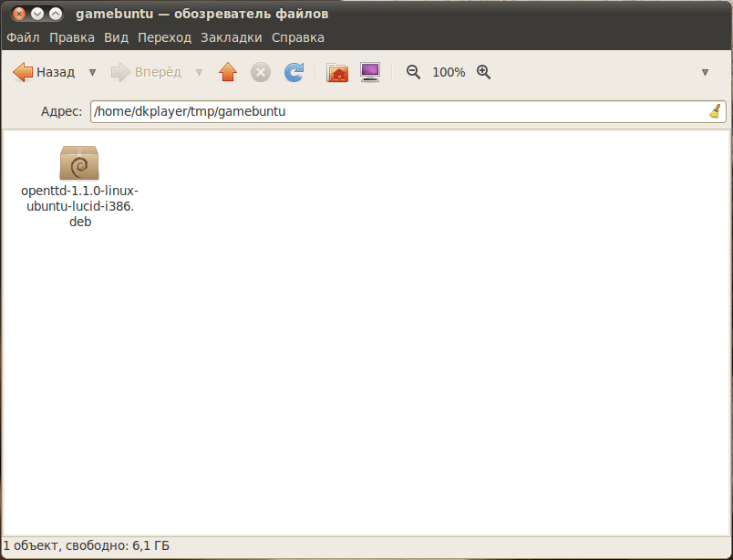Open the Вперёд history dropdown arrow
The height and width of the screenshot is (560, 733).
point(199,73)
